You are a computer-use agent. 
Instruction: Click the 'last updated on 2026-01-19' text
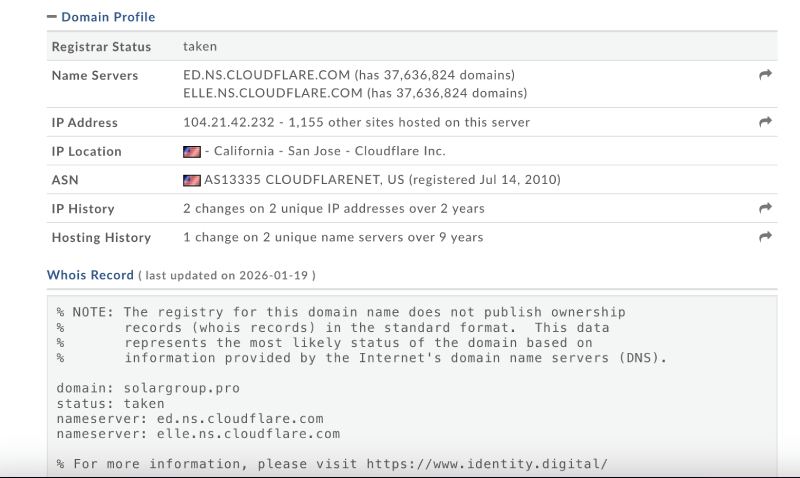tap(227, 276)
